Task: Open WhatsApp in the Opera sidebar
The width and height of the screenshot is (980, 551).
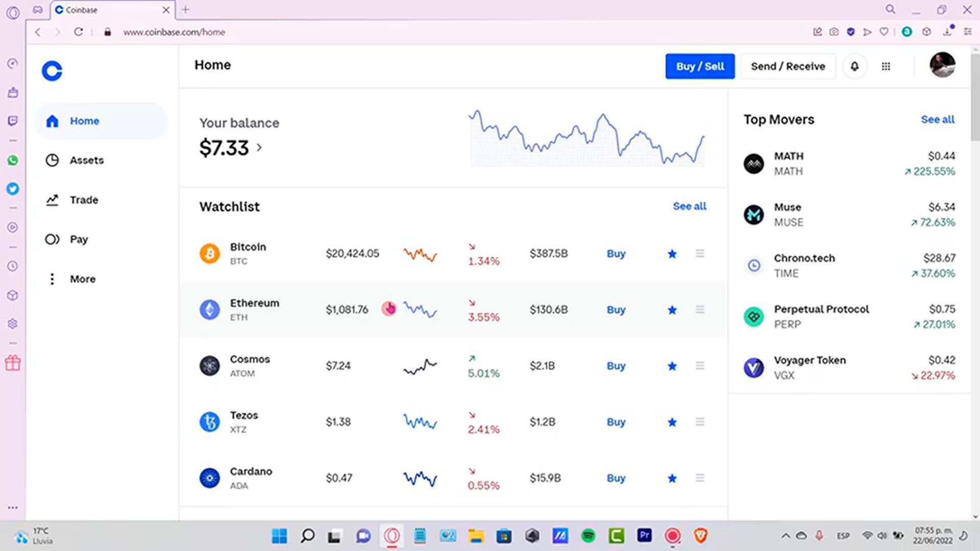Action: (x=13, y=160)
